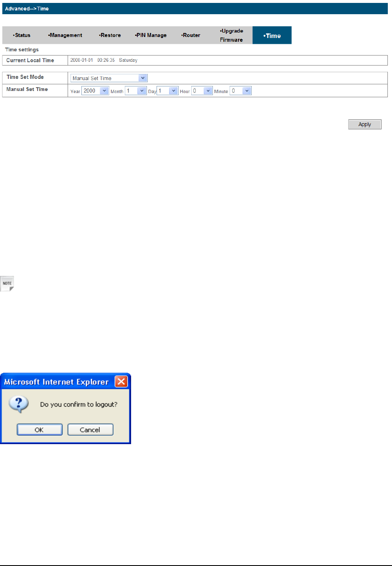Go to the PIN Manage tab
This screenshot has width=392, height=566.
point(151,35)
